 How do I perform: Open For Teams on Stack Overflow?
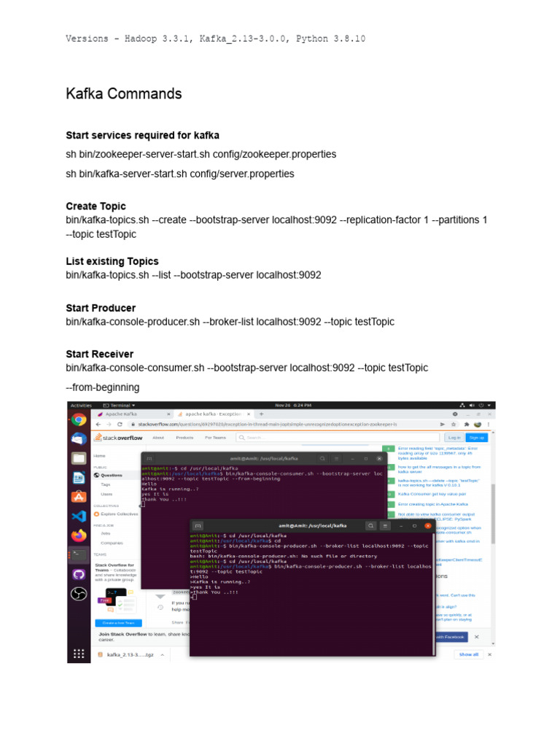click(215, 438)
